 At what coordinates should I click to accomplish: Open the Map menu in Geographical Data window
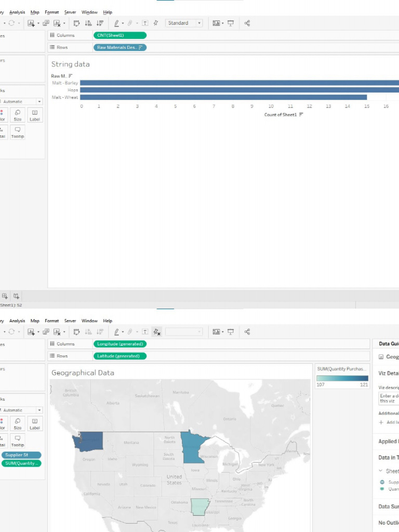coord(35,321)
